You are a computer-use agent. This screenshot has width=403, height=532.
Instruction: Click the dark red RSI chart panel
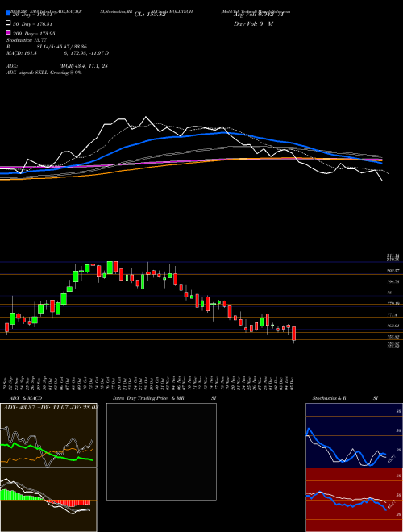(x=354, y=500)
